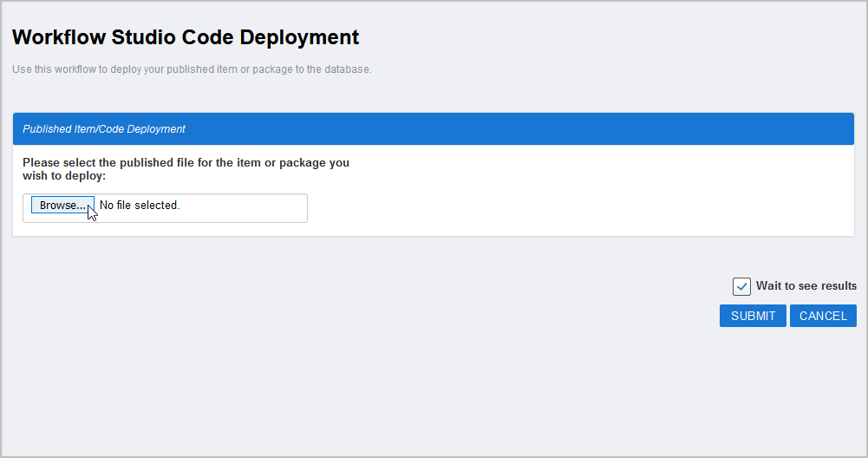Click the 'wish to deploy:' line of prompt

(63, 175)
